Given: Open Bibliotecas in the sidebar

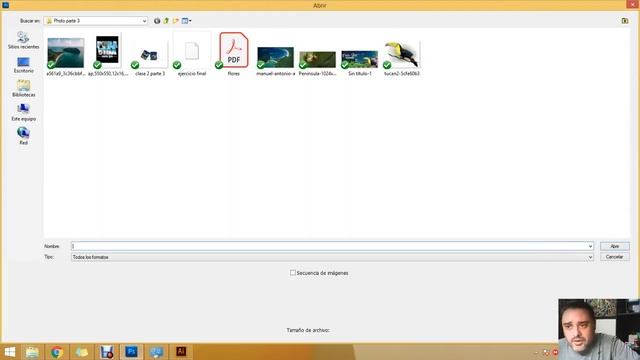Looking at the screenshot, I should point(23,89).
